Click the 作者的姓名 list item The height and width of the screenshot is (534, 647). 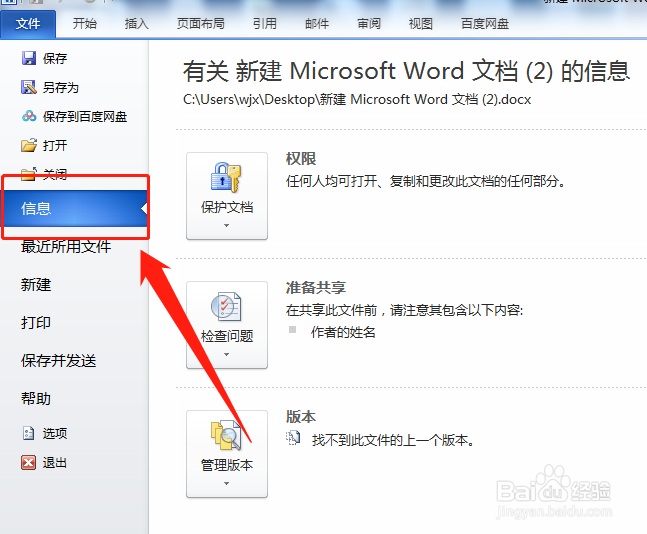tap(343, 332)
